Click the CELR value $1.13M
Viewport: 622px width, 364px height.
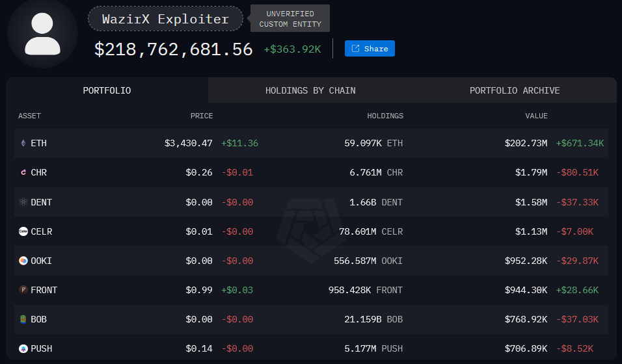(531, 231)
